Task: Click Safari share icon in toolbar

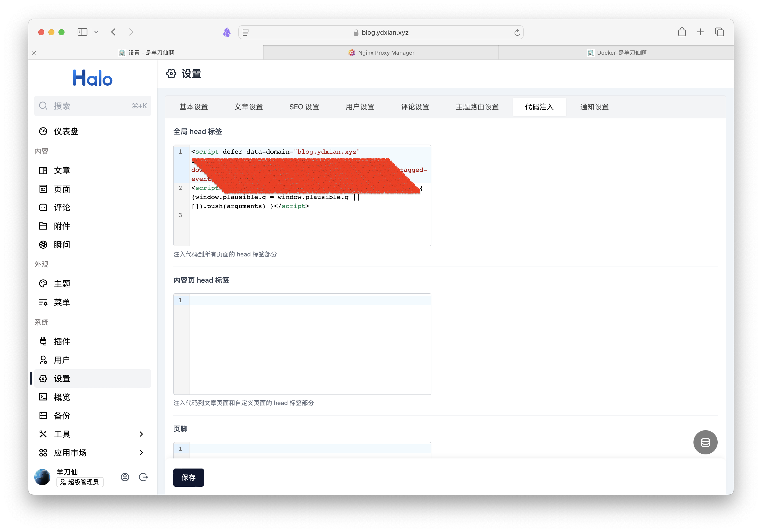Action: point(682,32)
